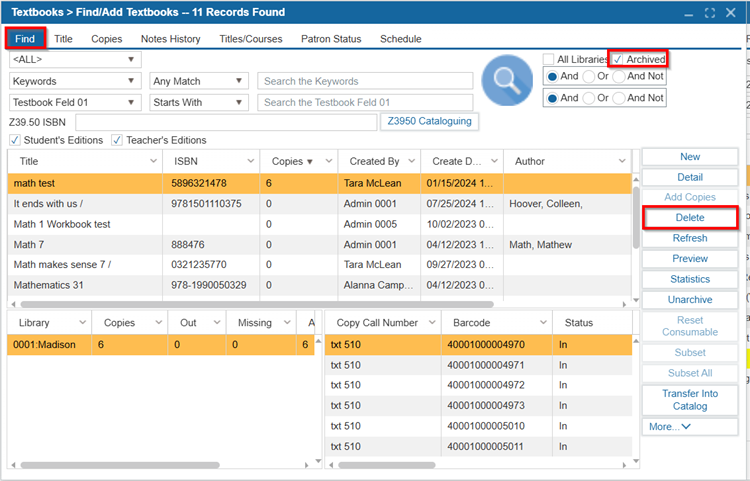Click the Preview button
Screen dimensions: 750x481
coord(690,259)
